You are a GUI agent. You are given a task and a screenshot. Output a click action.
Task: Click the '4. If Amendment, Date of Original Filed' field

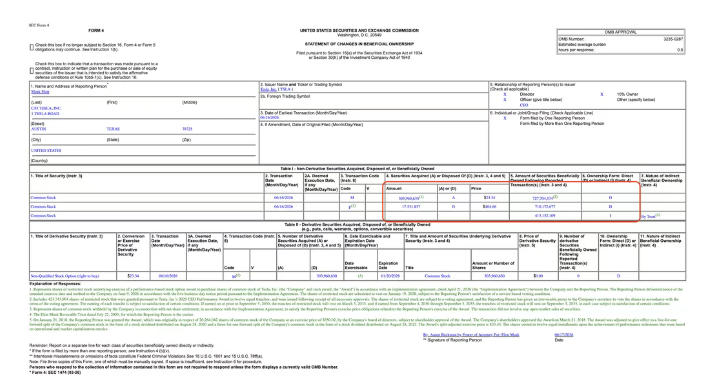click(x=373, y=143)
